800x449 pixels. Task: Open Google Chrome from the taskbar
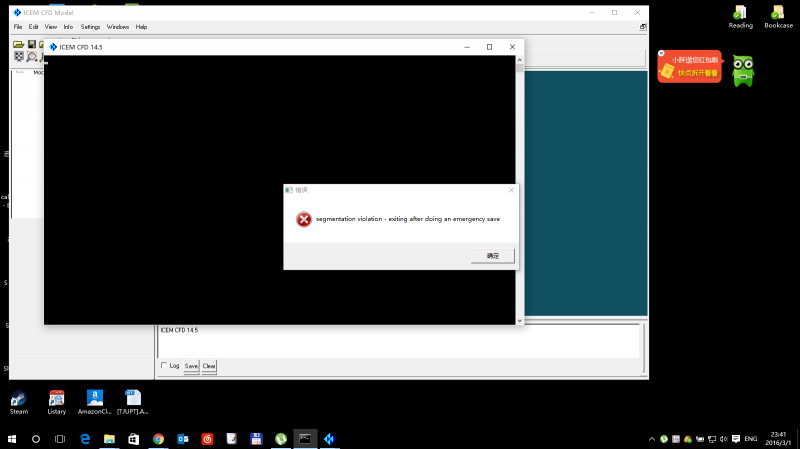click(158, 439)
